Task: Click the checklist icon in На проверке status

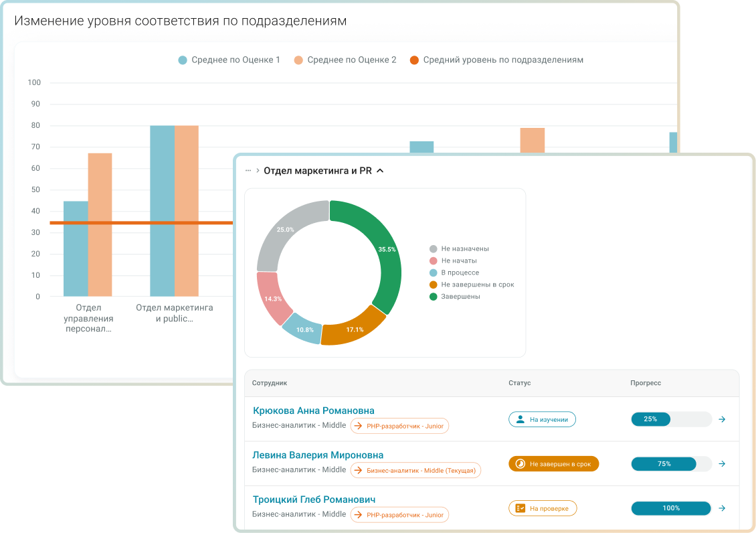Action: pos(521,508)
